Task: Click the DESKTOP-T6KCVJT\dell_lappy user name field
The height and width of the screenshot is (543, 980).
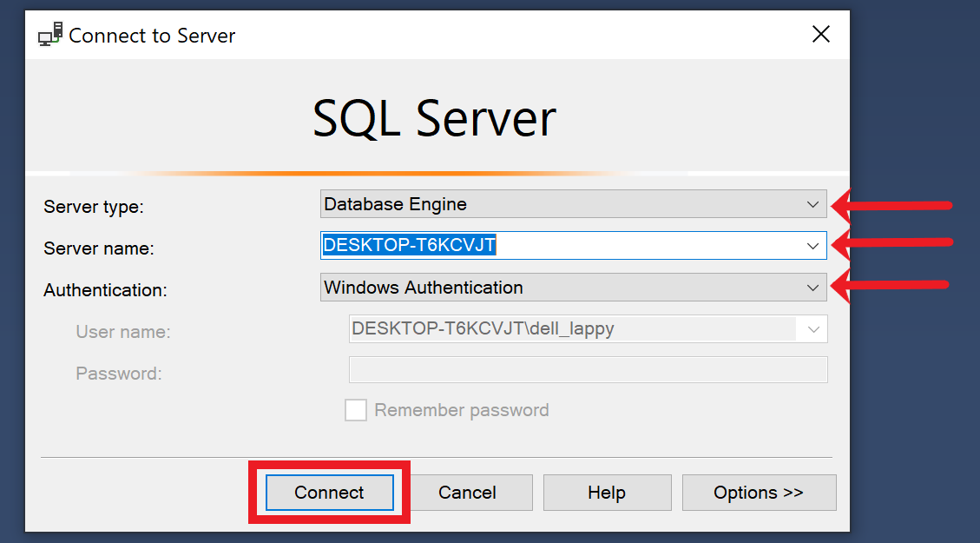Action: 573,328
